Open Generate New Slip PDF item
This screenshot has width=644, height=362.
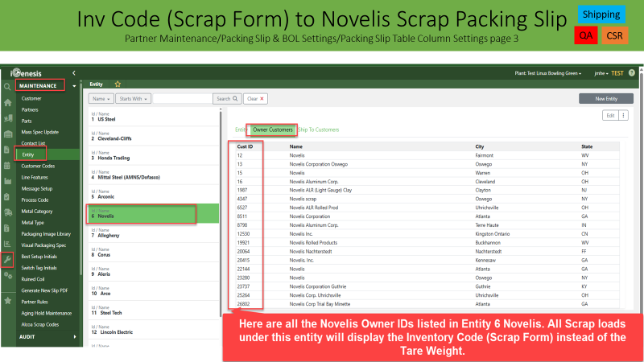tap(45, 290)
